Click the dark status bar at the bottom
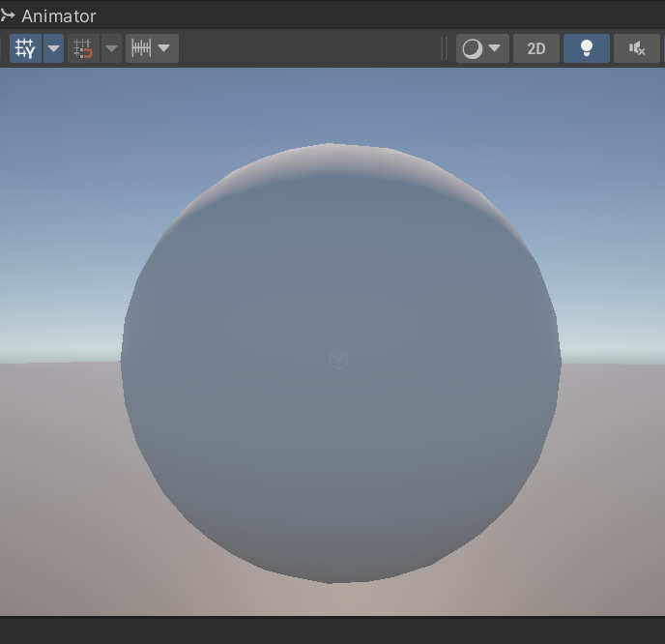 point(332,630)
